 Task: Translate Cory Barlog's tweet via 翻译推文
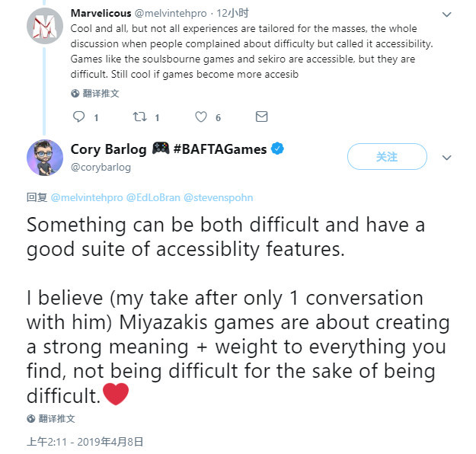(x=57, y=419)
